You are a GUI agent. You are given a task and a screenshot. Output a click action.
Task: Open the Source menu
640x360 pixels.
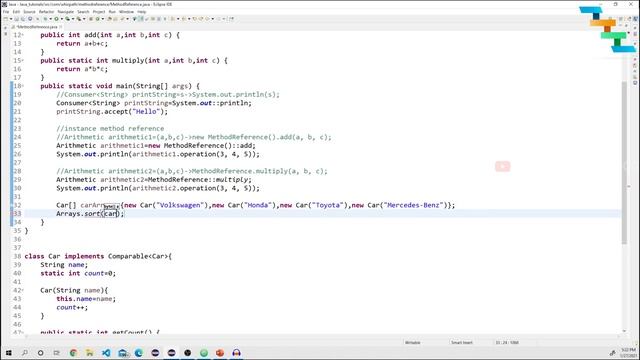pos(29,12)
